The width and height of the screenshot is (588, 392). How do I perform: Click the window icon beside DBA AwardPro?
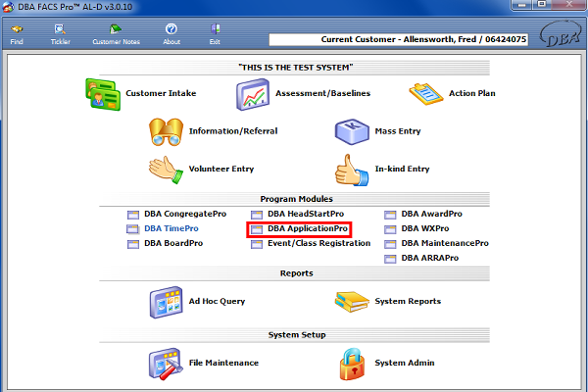(x=390, y=215)
